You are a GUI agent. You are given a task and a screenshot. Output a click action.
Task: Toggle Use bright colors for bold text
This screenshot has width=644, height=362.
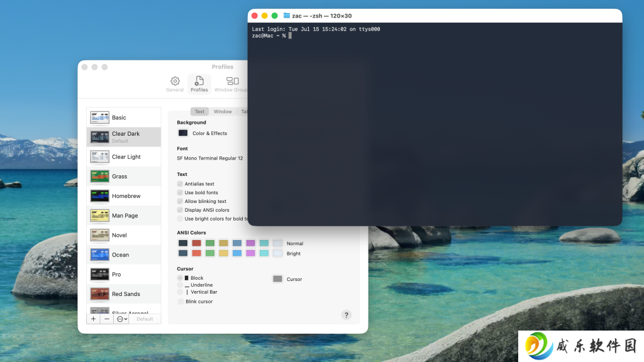pos(180,219)
